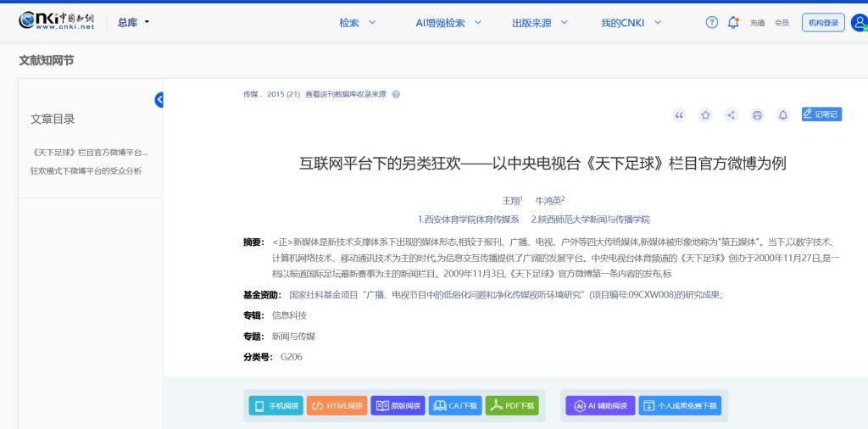Image resolution: width=868 pixels, height=429 pixels.
Task: Open the user avatar icon
Action: point(860,23)
